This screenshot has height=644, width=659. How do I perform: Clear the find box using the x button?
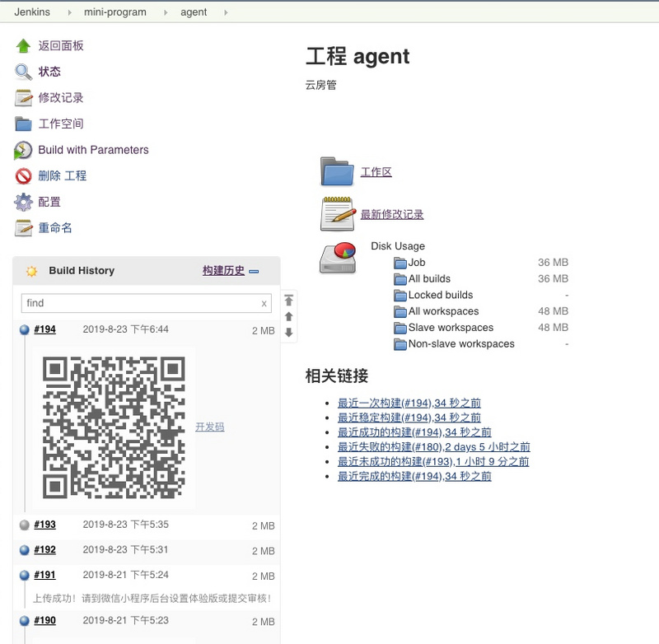264,303
